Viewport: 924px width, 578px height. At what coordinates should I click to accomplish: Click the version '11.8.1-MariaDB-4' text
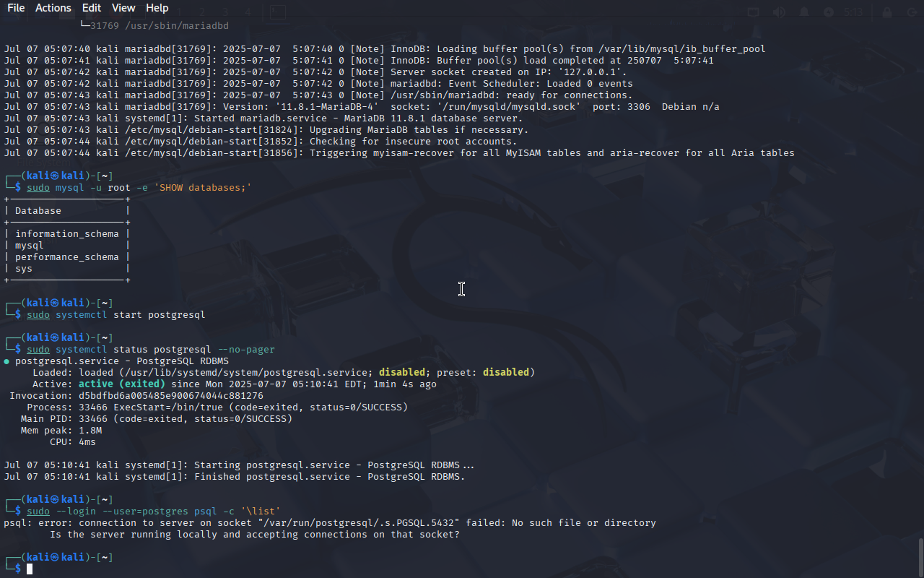(x=327, y=107)
